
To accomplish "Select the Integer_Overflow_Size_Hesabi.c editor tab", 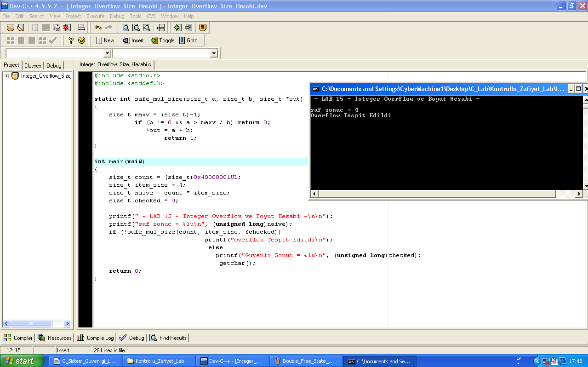I will (x=115, y=64).
